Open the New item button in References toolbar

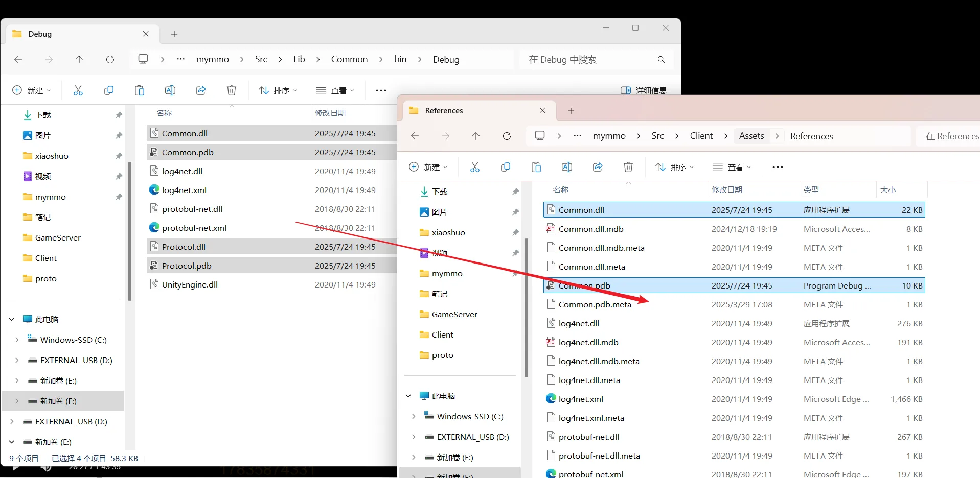point(428,167)
